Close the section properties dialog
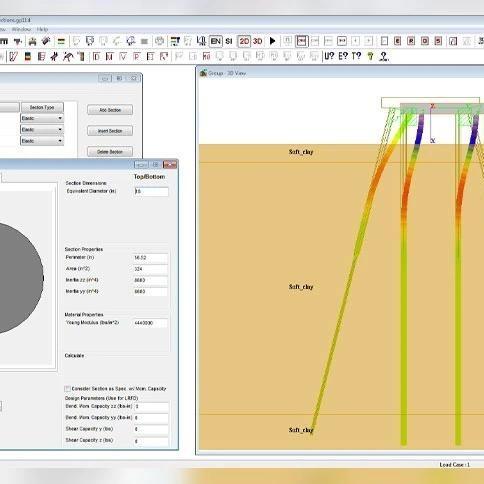 (170, 165)
